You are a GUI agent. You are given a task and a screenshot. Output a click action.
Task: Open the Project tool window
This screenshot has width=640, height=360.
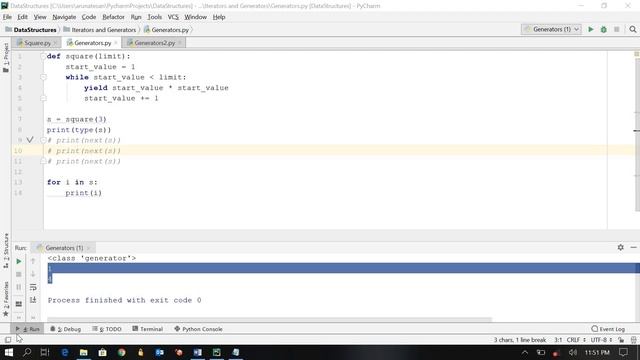pos(6,58)
